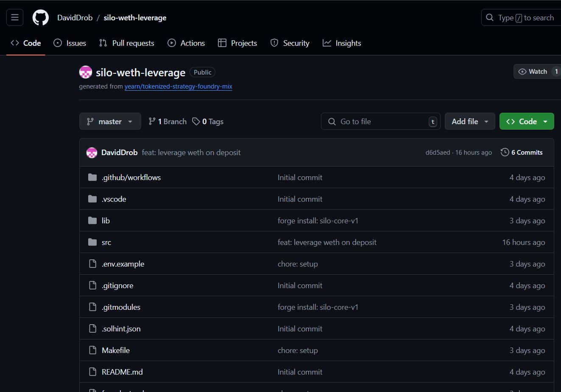
Task: Go to GitHub homepage via Octocat logo
Action: pyautogui.click(x=41, y=17)
